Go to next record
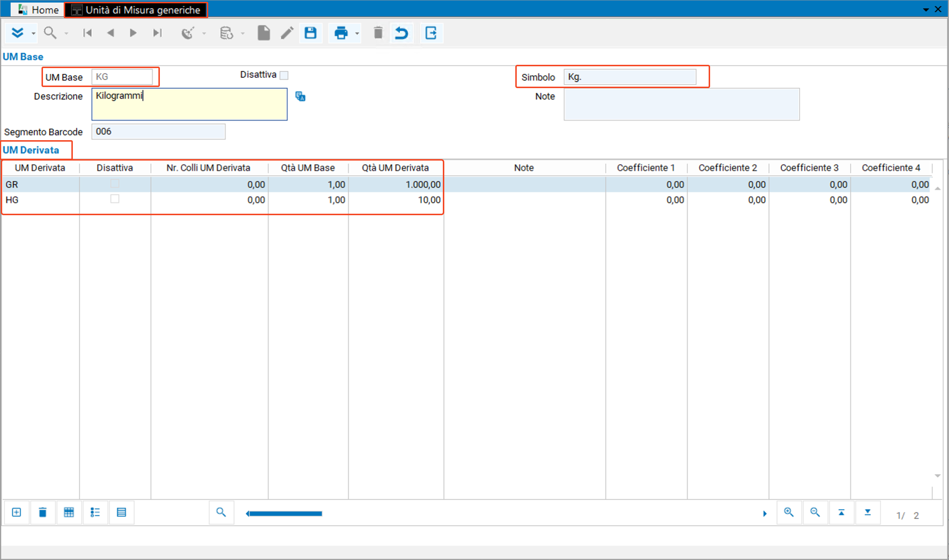This screenshot has width=949, height=560. click(x=133, y=33)
